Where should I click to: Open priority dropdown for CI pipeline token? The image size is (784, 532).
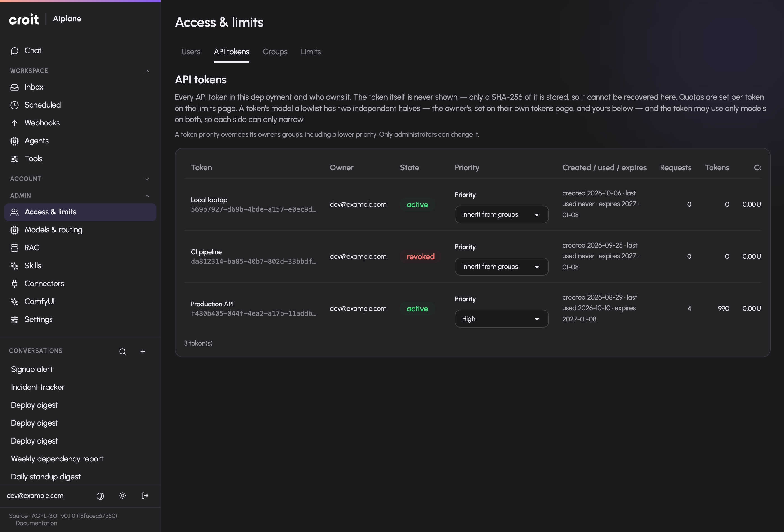pyautogui.click(x=501, y=267)
